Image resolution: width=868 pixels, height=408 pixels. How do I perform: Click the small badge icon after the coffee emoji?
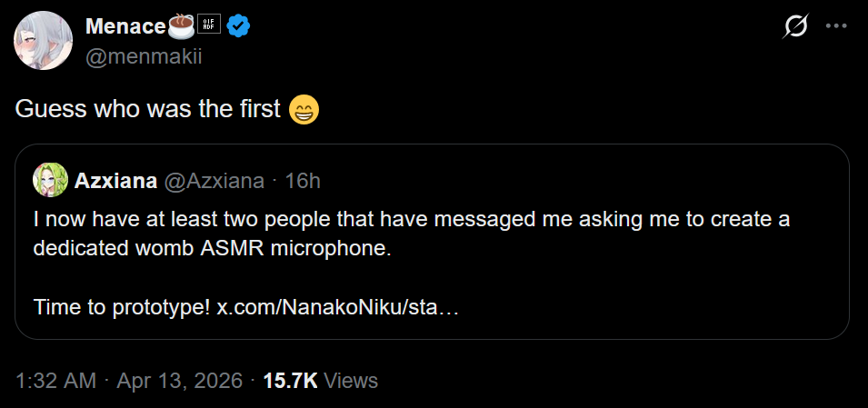[211, 27]
